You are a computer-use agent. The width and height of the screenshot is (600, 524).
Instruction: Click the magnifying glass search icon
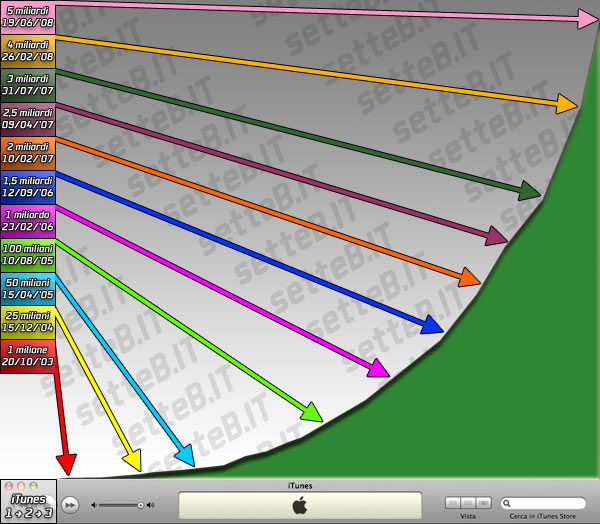tap(507, 503)
